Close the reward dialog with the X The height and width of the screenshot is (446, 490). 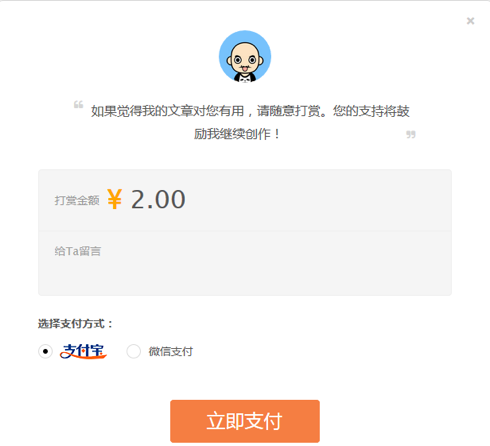(470, 21)
